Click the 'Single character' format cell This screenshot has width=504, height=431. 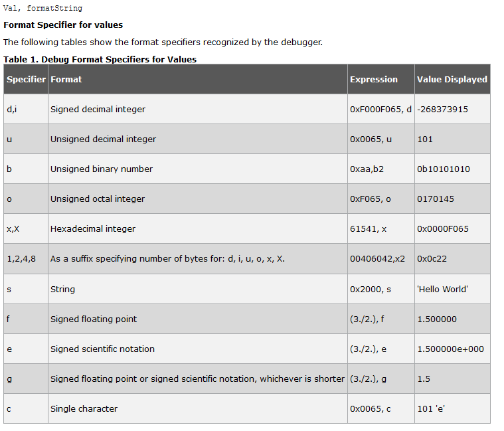pos(84,409)
